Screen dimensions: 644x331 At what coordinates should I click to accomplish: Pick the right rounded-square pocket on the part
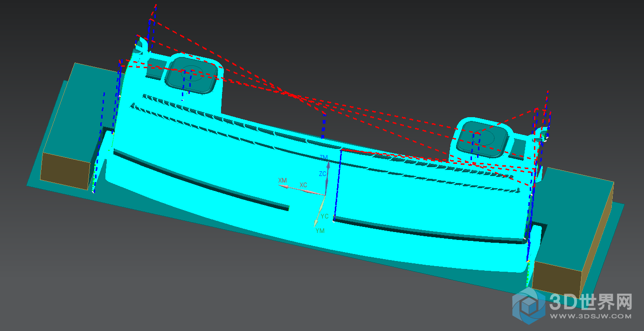482,139
